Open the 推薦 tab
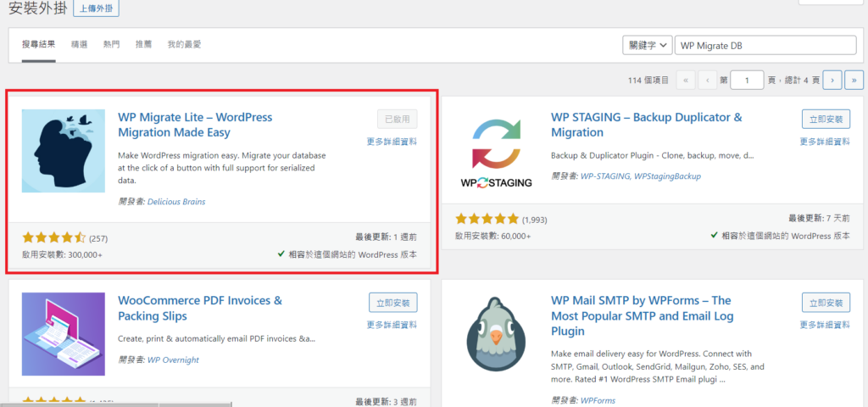This screenshot has height=407, width=868. [143, 44]
